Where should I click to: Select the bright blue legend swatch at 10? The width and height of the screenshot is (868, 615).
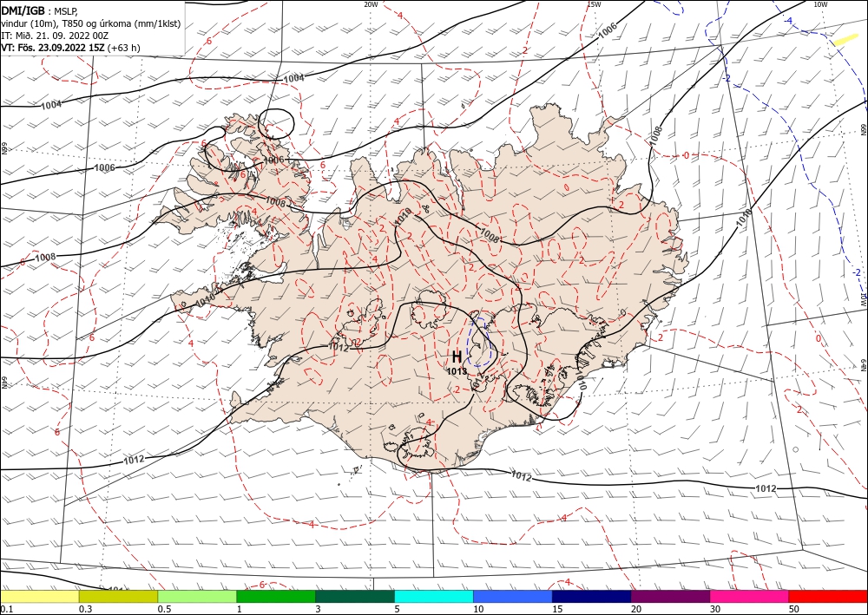pos(513,596)
